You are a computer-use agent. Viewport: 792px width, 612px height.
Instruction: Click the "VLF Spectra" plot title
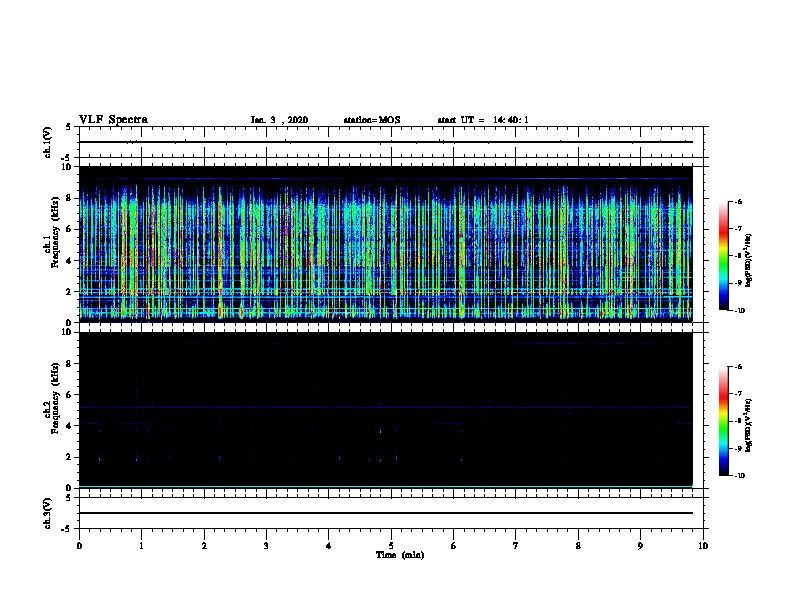coord(113,120)
